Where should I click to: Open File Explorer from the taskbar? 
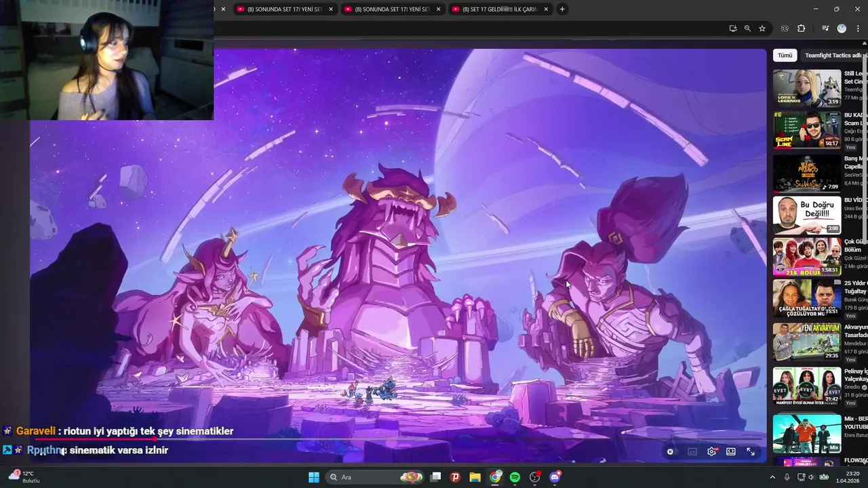click(x=475, y=477)
